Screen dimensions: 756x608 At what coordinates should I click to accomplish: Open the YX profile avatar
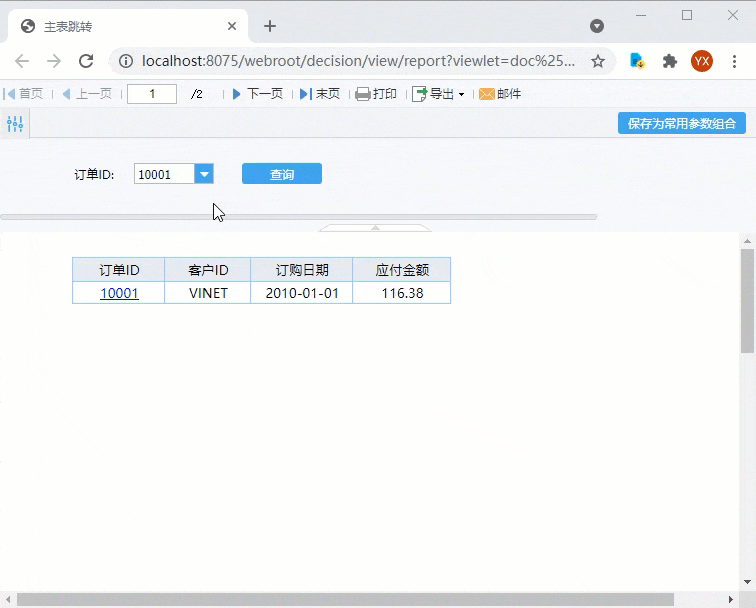tap(702, 61)
